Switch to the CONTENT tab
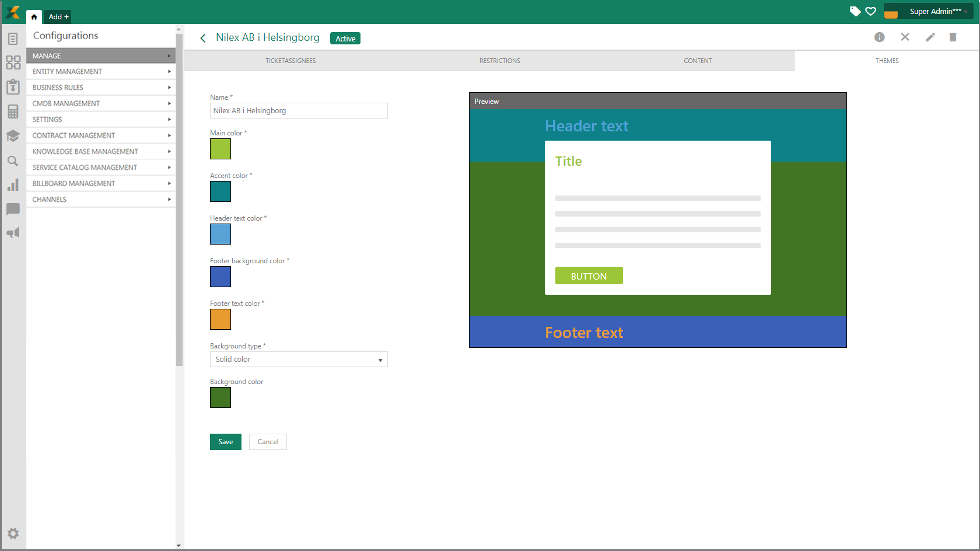The height and width of the screenshot is (551, 980). point(698,61)
